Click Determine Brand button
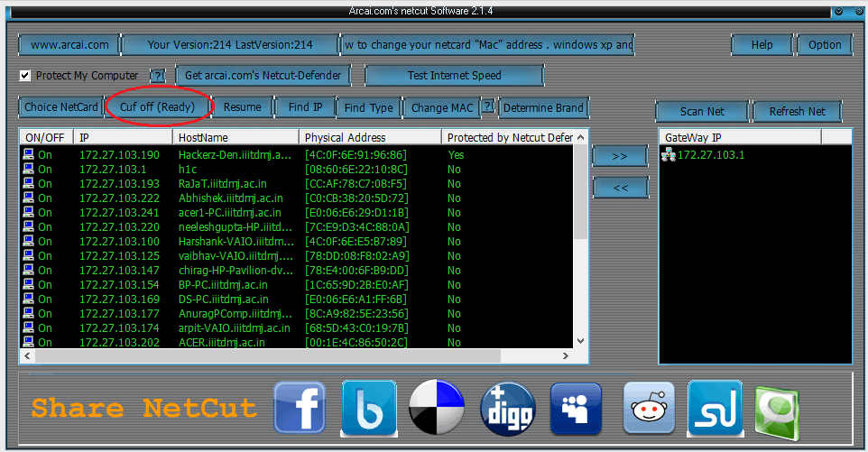868x452 pixels. 543,107
